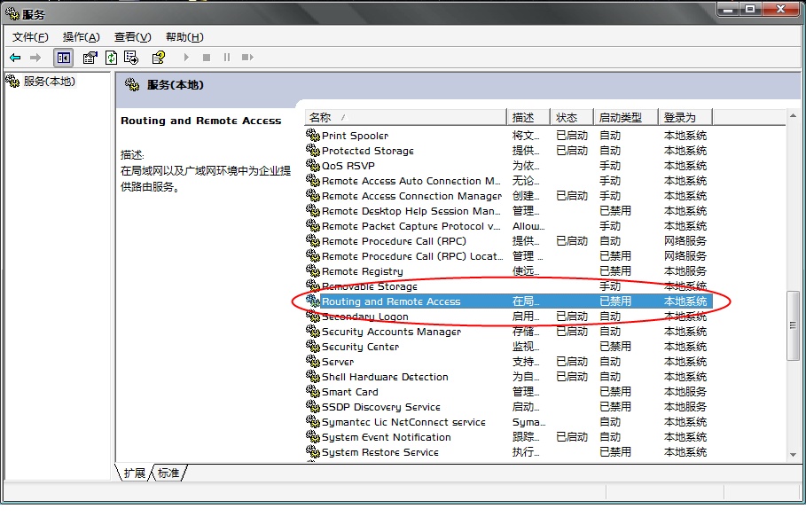Switch to the 扩展 tab
This screenshot has width=806, height=532.
click(x=134, y=473)
